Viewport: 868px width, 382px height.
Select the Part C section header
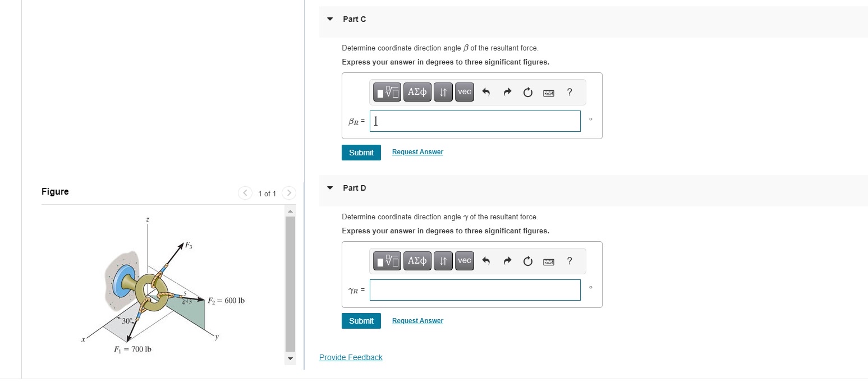click(354, 19)
